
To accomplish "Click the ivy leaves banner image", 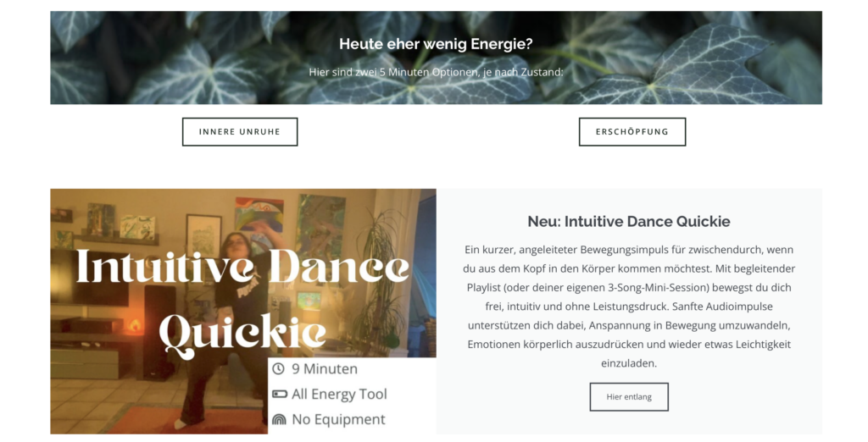I will (436, 58).
